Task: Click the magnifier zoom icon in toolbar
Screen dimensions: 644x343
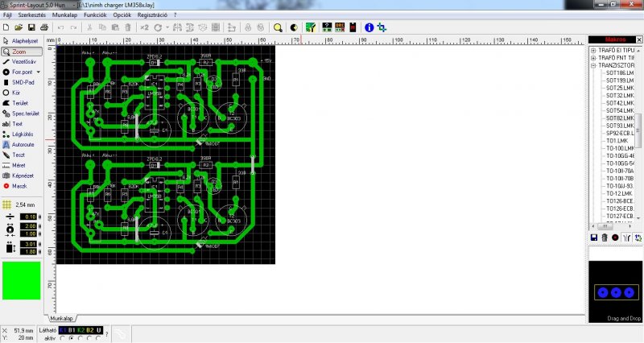Action: pyautogui.click(x=278, y=27)
